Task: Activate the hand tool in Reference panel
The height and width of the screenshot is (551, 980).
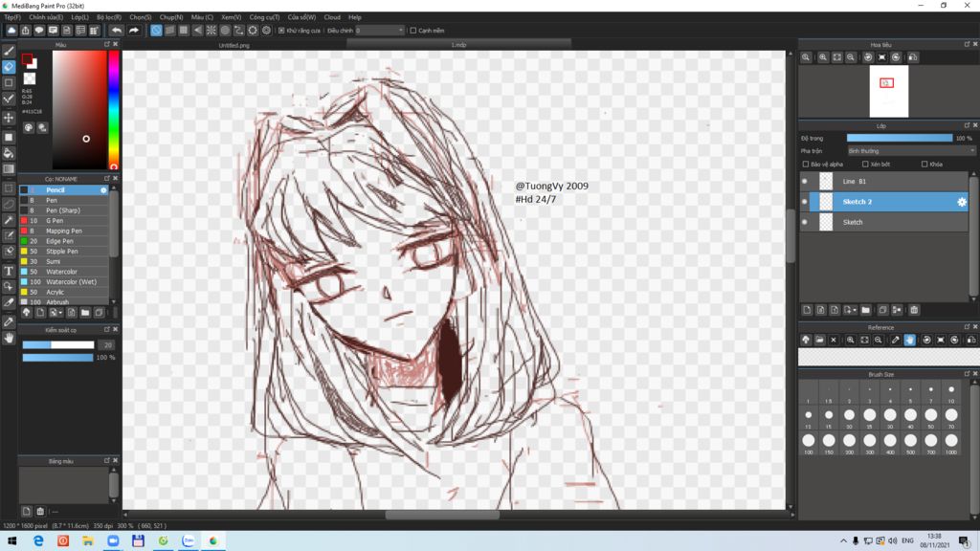Action: point(909,340)
